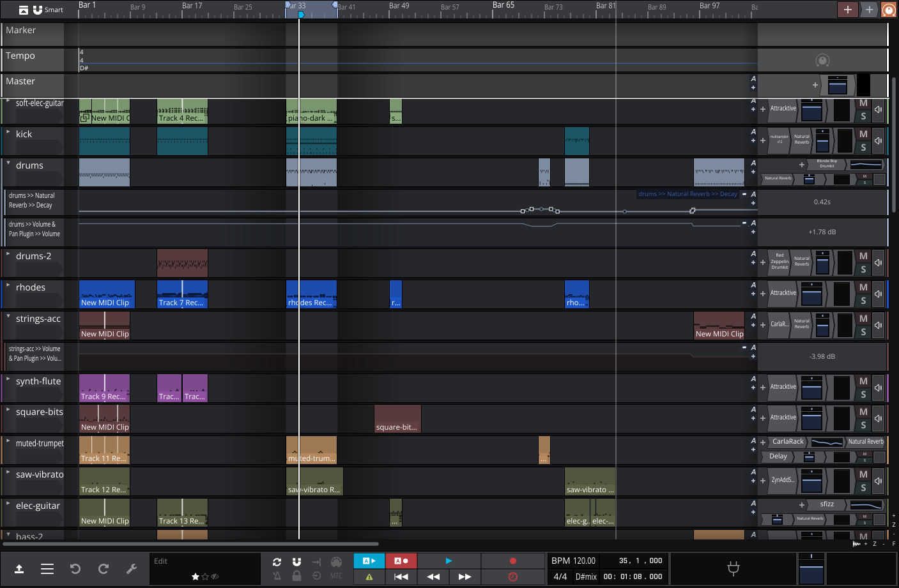Select the piano-dark clip on soft-elec-guitar track

pos(311,111)
